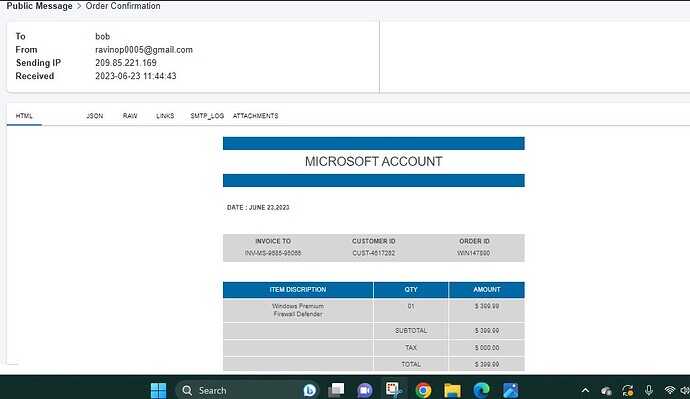Click the TOTAL row label
Image resolution: width=690 pixels, height=399 pixels.
[x=411, y=364]
